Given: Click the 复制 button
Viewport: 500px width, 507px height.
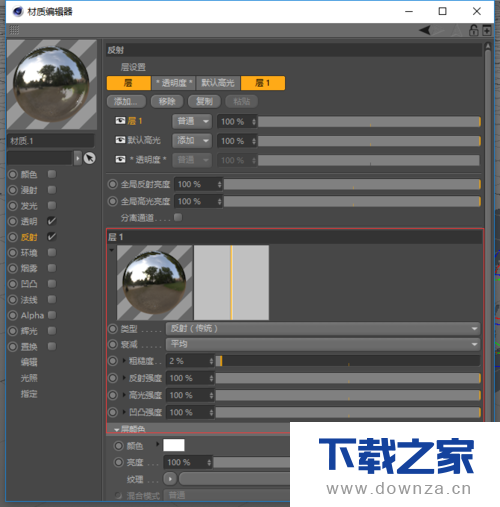Looking at the screenshot, I should pyautogui.click(x=204, y=101).
